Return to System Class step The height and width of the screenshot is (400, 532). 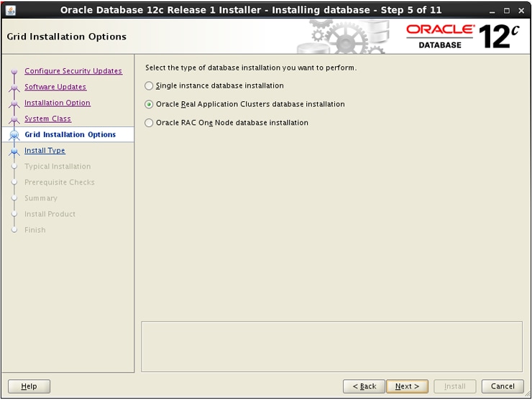pos(47,118)
